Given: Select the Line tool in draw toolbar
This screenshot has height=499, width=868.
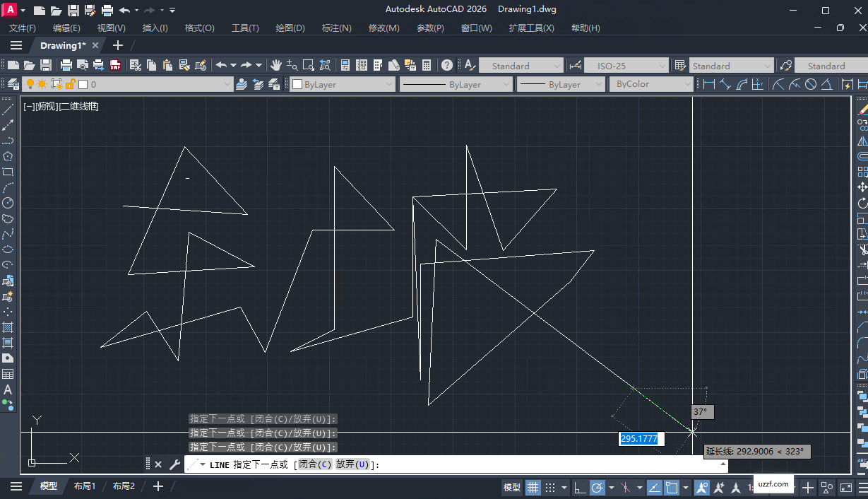Looking at the screenshot, I should (x=8, y=109).
